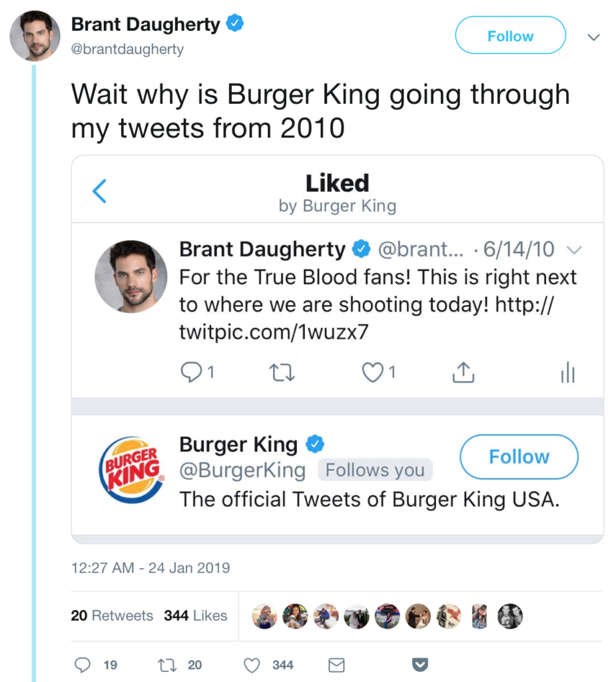Open the 20 Retweets list
The image size is (616, 682).
(x=112, y=615)
